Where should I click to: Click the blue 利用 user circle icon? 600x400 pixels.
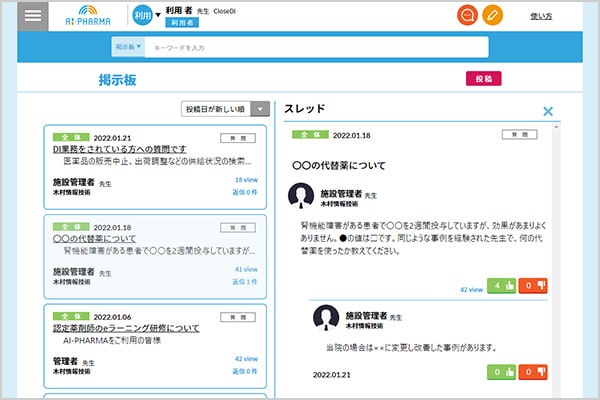tap(143, 16)
